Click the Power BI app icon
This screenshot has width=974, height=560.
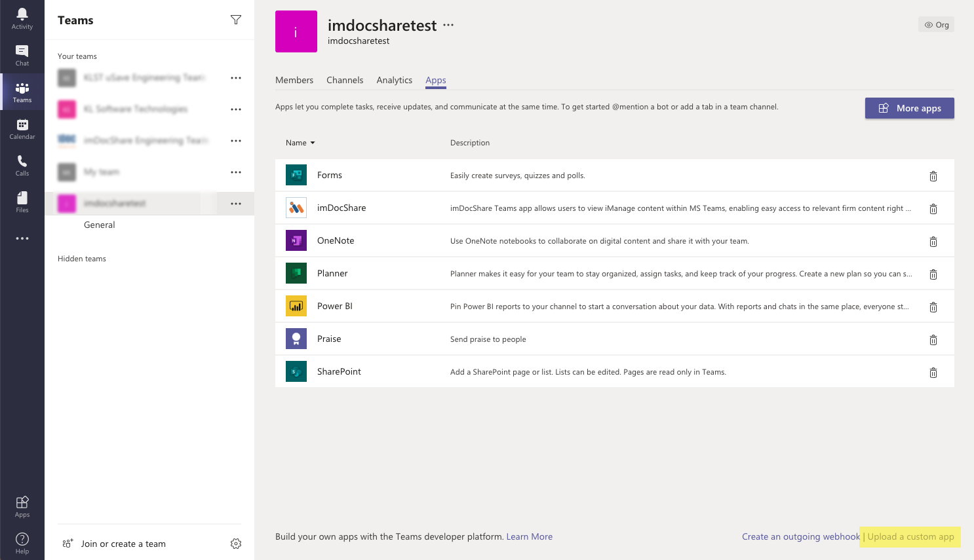point(296,306)
